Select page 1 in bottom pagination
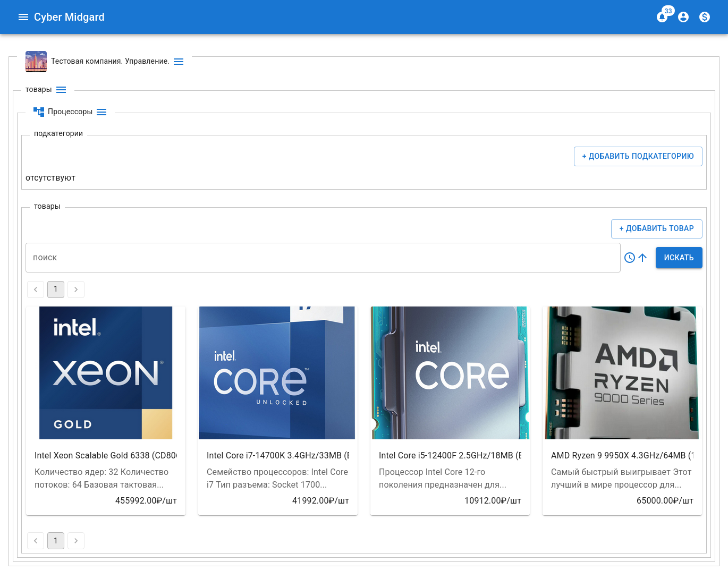The height and width of the screenshot is (579, 728). (56, 541)
